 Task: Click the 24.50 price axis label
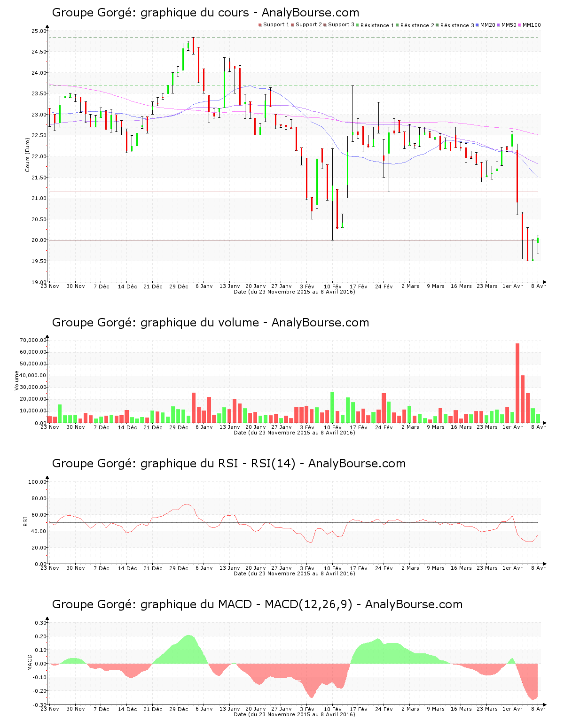39,52
